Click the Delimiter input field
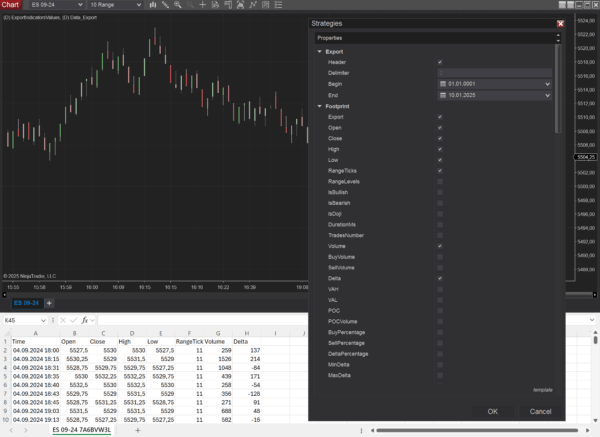Screen dimensions: 600x437 (494, 73)
